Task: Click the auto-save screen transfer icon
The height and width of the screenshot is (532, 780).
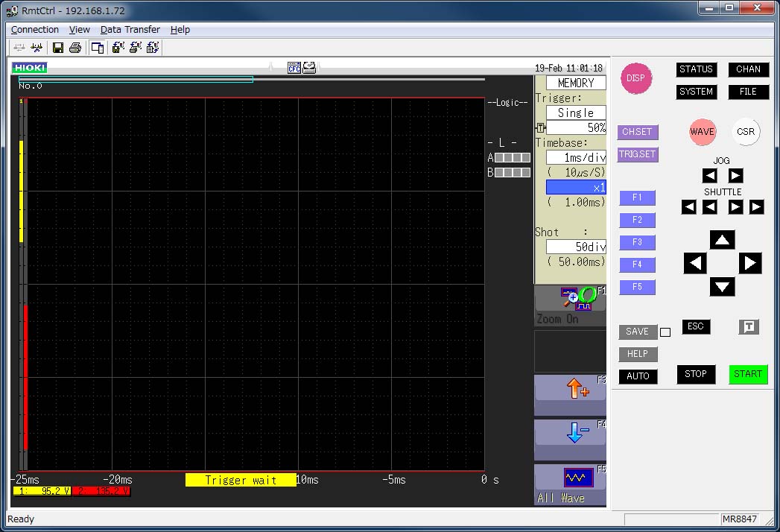Action: (x=118, y=47)
